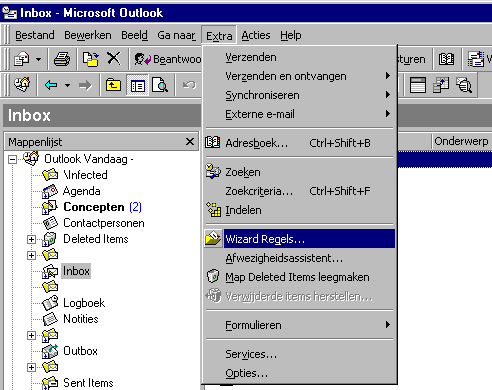Choose Map Deleted Items leegmaken
The height and width of the screenshot is (390, 492).
point(299,277)
